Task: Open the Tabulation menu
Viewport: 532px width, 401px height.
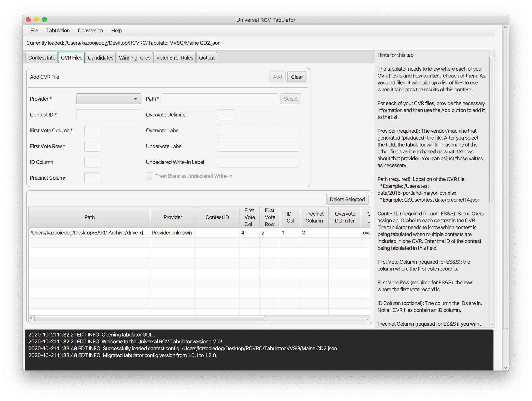Action: [x=58, y=31]
